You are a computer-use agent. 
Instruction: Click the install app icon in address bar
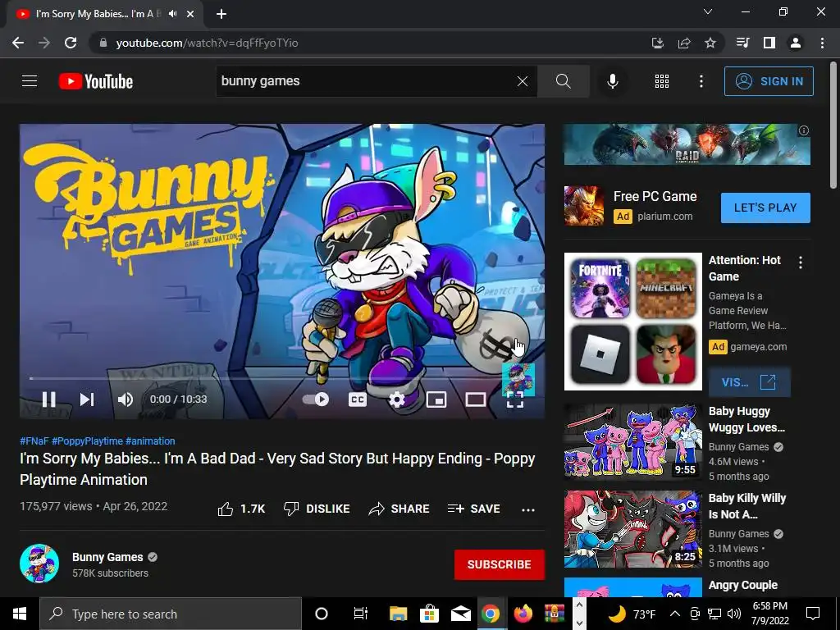(657, 43)
